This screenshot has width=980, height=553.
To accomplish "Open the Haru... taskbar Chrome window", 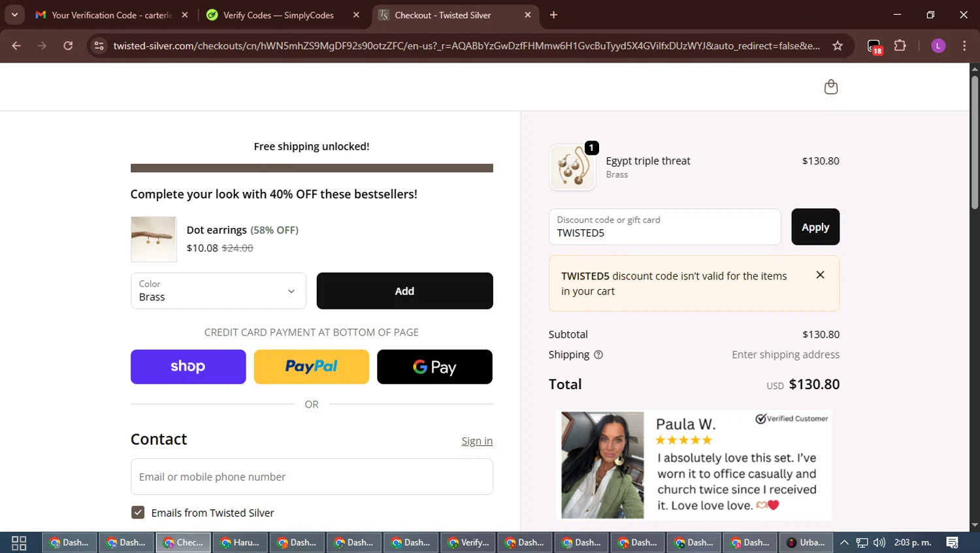I will (x=240, y=543).
